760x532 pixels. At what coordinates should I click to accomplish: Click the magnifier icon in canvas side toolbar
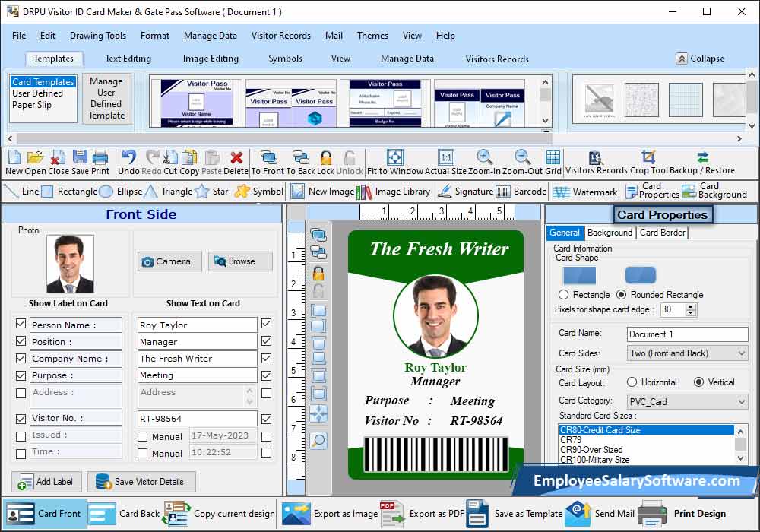[x=318, y=441]
